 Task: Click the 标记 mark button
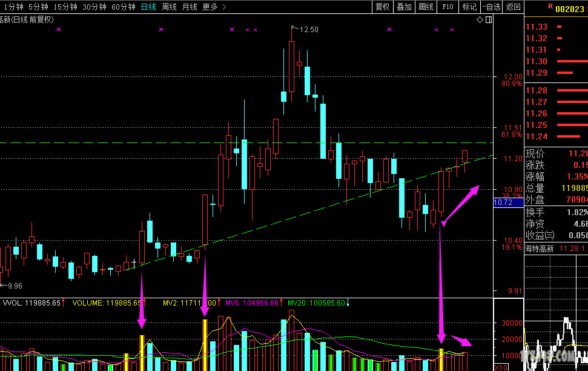pos(469,7)
